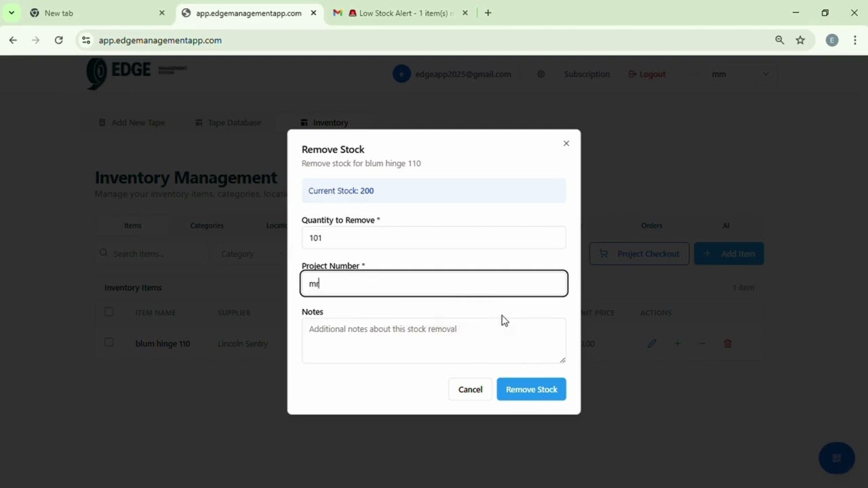Reload the current page
868x488 pixels.
coord(59,41)
